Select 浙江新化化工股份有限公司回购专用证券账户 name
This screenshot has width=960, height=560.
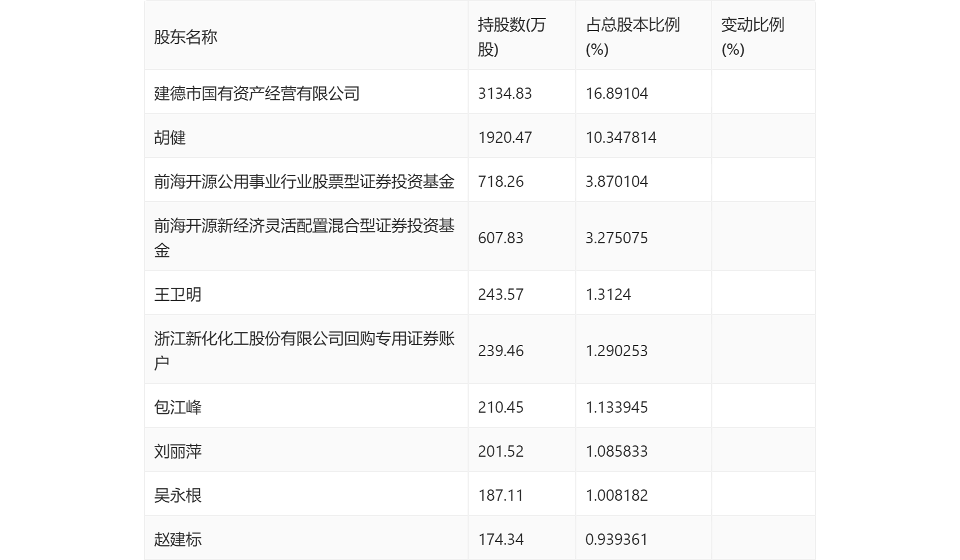tap(304, 351)
